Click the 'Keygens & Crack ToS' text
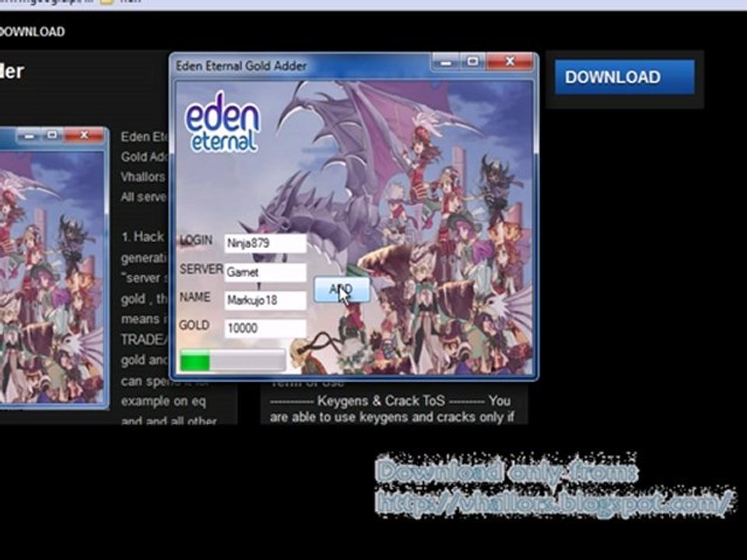This screenshot has height=560, width=747. [381, 401]
